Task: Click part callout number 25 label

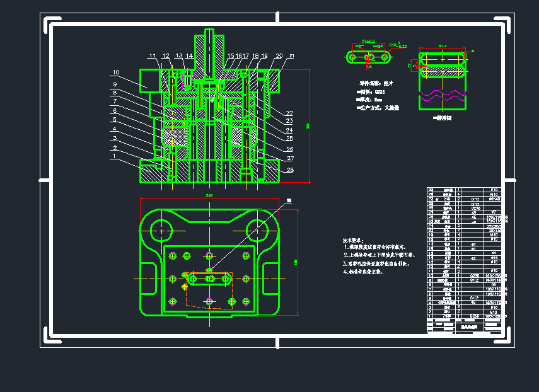Action: [x=289, y=138]
